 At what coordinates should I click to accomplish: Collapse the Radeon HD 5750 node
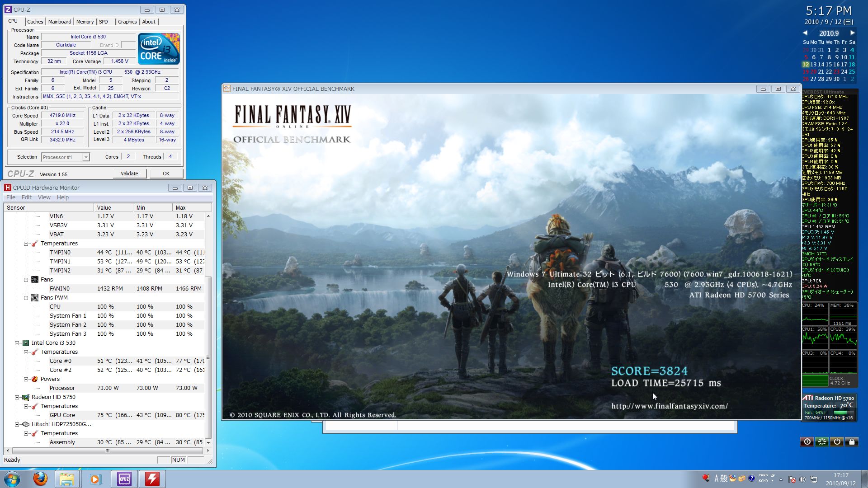(17, 397)
